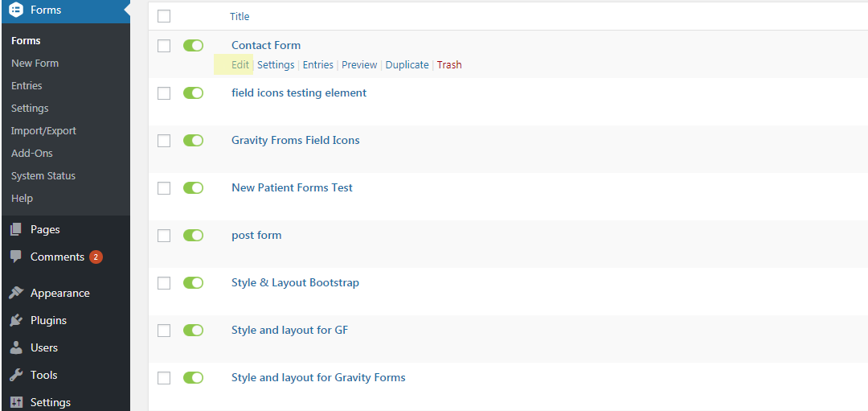Disable the Contact Form active toggle
Viewport: 868px width, 411px height.
click(193, 46)
